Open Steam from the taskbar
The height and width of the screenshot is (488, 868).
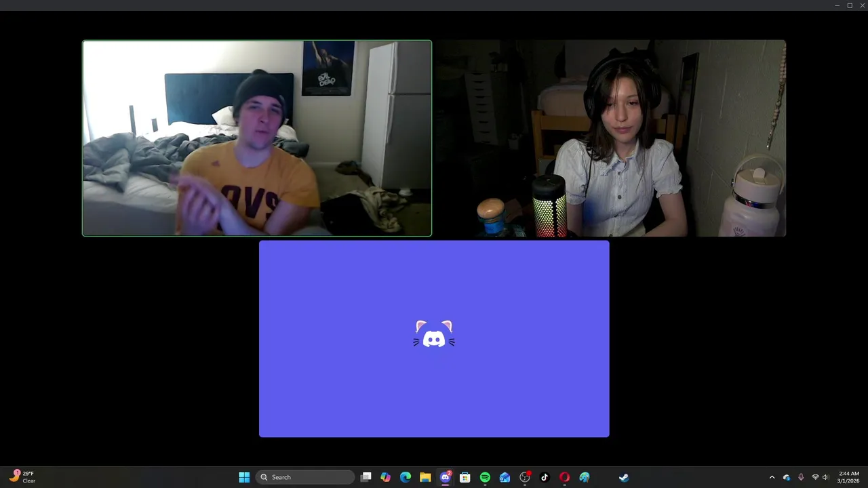pyautogui.click(x=624, y=477)
